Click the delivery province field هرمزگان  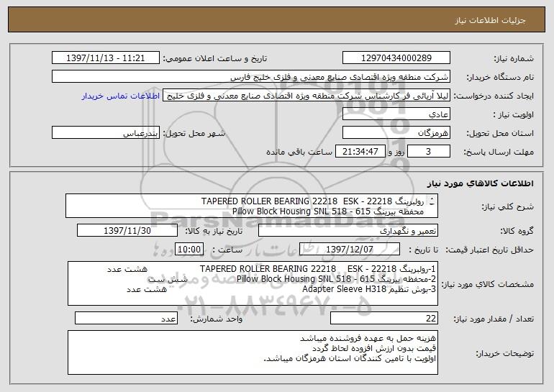[396, 133]
